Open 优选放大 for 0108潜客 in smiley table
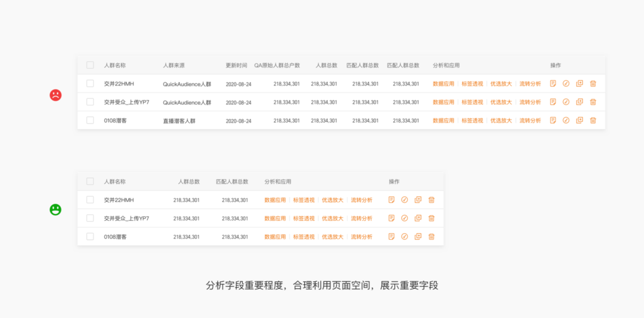 [x=333, y=237]
